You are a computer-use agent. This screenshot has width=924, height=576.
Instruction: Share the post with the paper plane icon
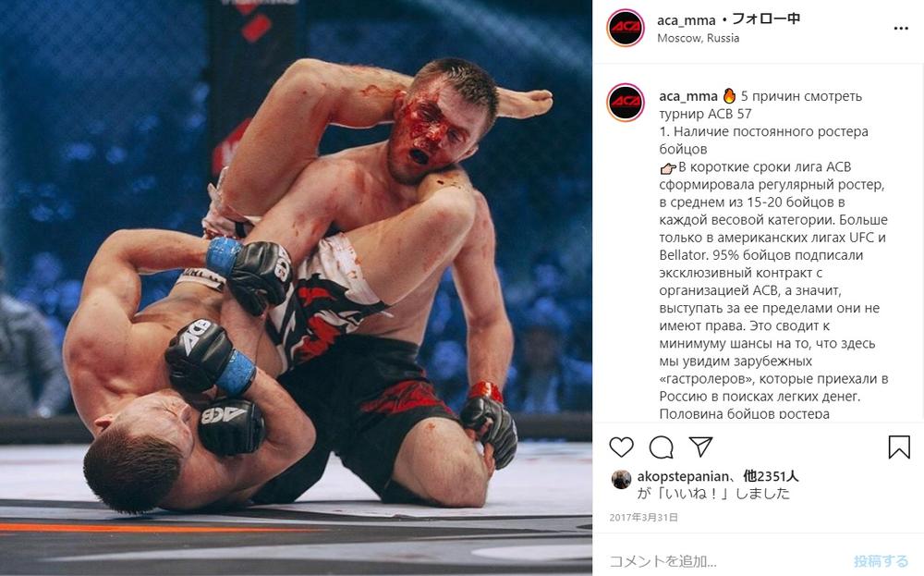(x=700, y=447)
